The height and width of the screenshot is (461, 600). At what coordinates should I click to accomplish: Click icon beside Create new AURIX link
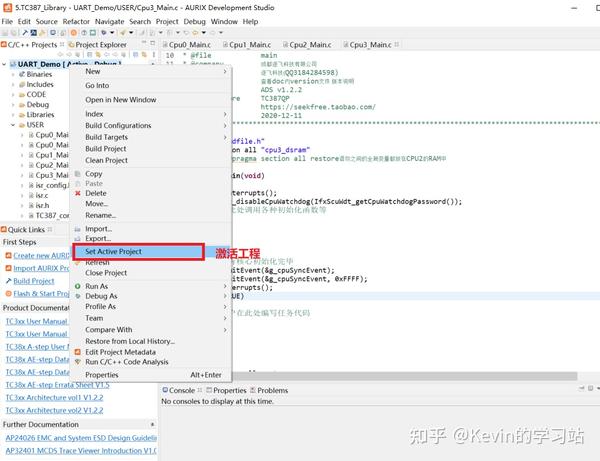(x=8, y=256)
